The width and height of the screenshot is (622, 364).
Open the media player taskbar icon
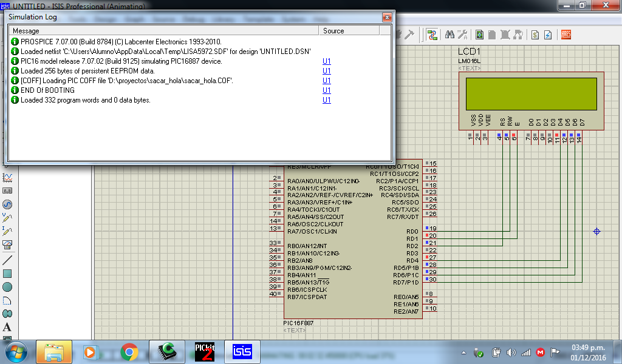(x=91, y=352)
